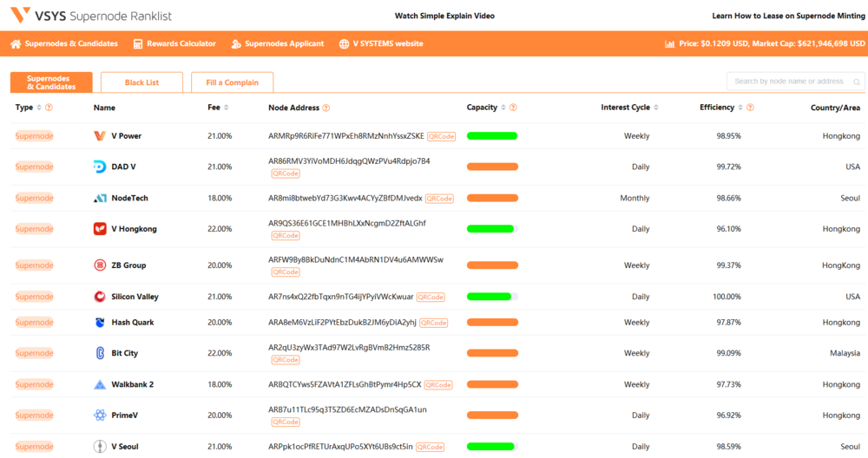Click the Type column help icon
Image resolution: width=868 pixels, height=458 pixels.
(x=49, y=108)
